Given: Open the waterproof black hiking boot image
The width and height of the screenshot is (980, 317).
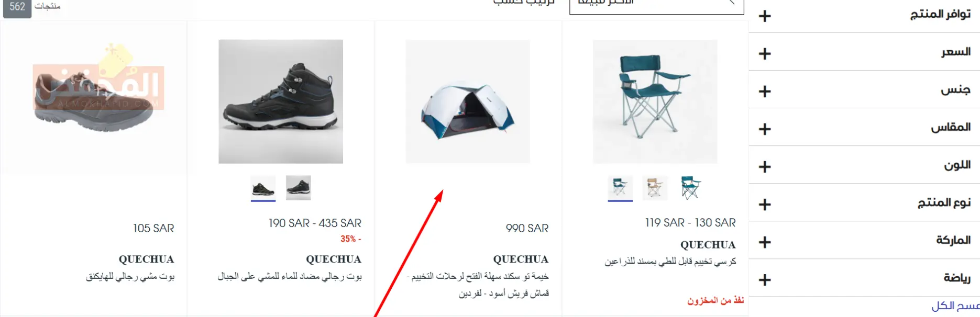Looking at the screenshot, I should tap(281, 101).
